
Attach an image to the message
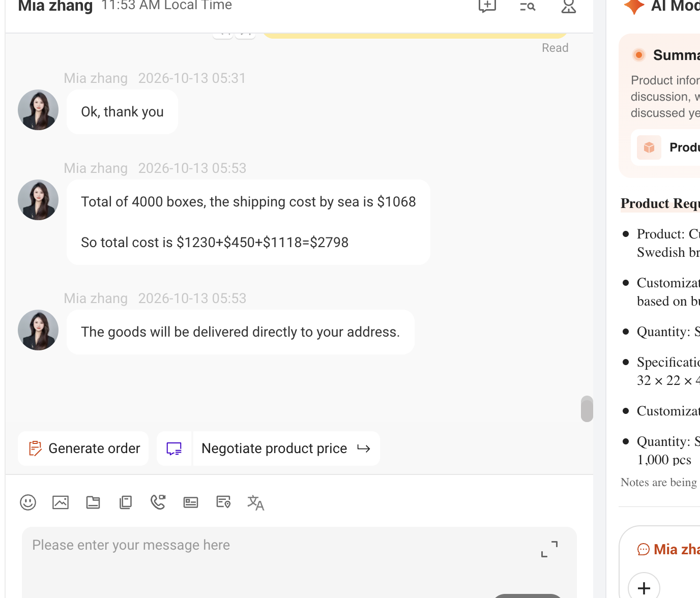61,502
